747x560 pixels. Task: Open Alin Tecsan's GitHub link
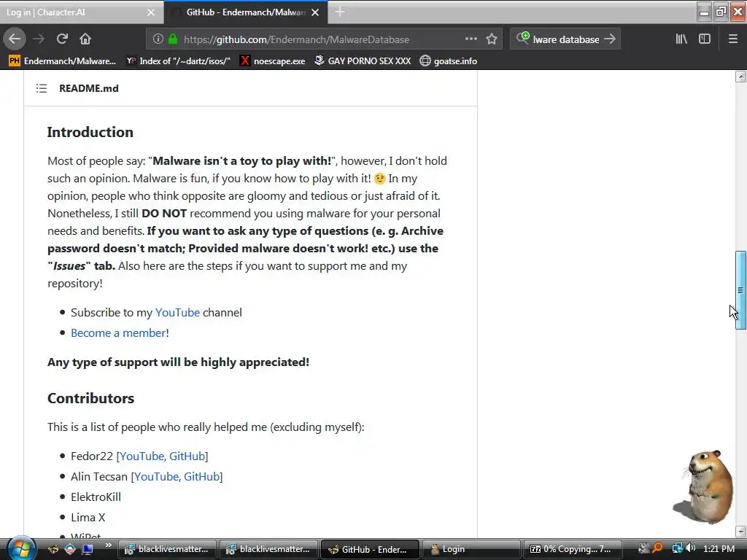pyautogui.click(x=201, y=477)
